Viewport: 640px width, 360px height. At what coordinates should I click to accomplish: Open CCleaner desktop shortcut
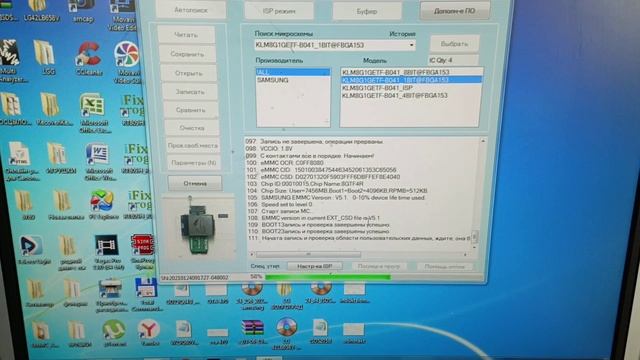click(88, 58)
